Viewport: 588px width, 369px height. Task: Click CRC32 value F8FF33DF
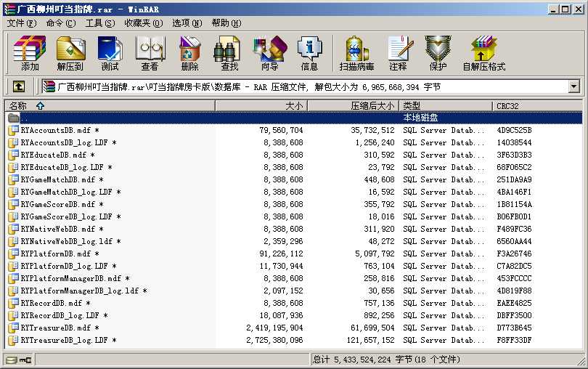point(514,340)
